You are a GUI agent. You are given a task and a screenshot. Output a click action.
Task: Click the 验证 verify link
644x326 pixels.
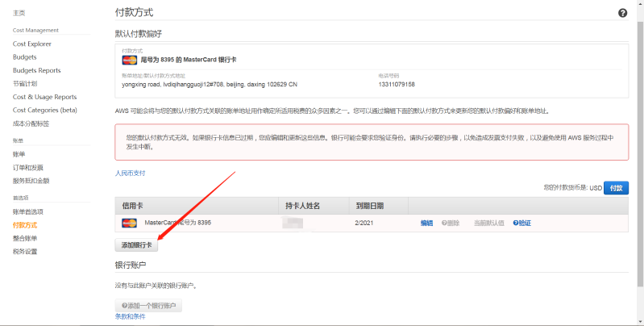(x=522, y=223)
